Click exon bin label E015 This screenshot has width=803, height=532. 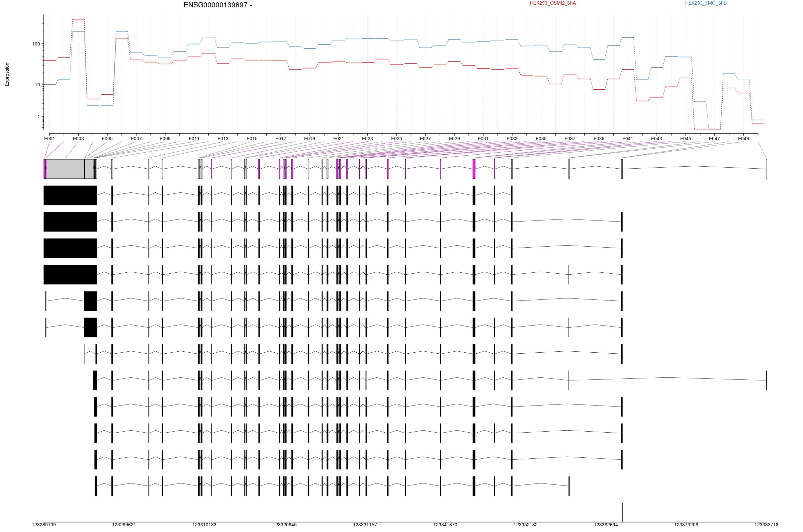[x=252, y=139]
